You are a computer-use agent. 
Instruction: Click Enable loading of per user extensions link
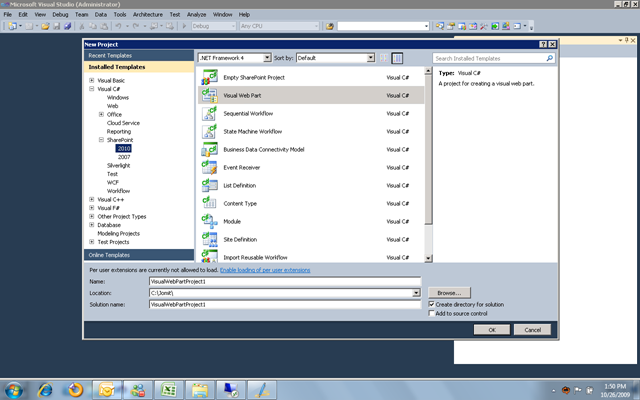(265, 270)
